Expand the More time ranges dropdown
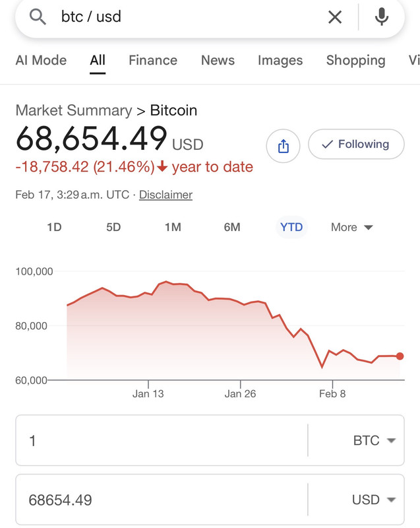 pos(351,227)
